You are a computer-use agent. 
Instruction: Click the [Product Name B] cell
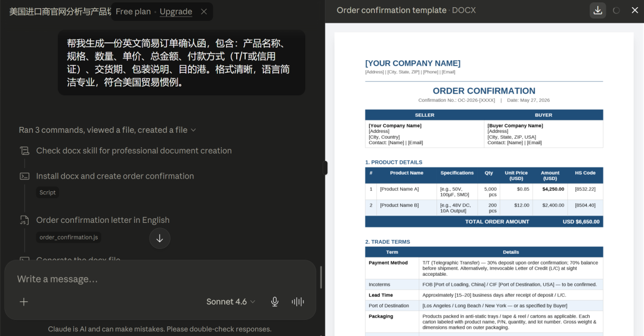pyautogui.click(x=407, y=207)
